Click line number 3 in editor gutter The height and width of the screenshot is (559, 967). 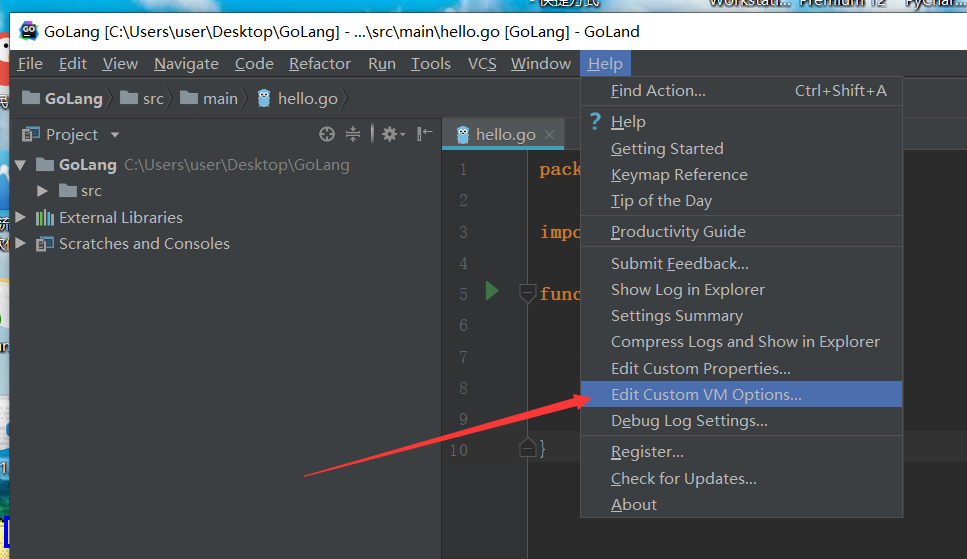[x=463, y=232]
